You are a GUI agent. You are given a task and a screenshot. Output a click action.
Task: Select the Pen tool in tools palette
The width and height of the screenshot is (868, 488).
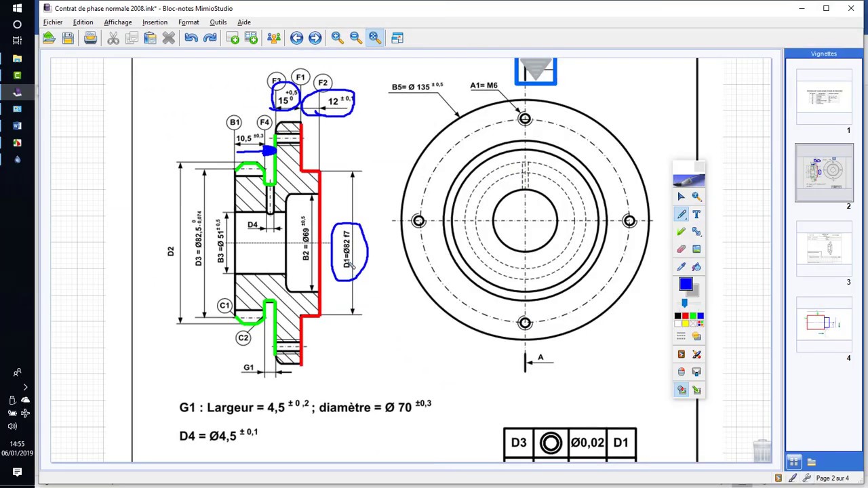click(x=681, y=214)
